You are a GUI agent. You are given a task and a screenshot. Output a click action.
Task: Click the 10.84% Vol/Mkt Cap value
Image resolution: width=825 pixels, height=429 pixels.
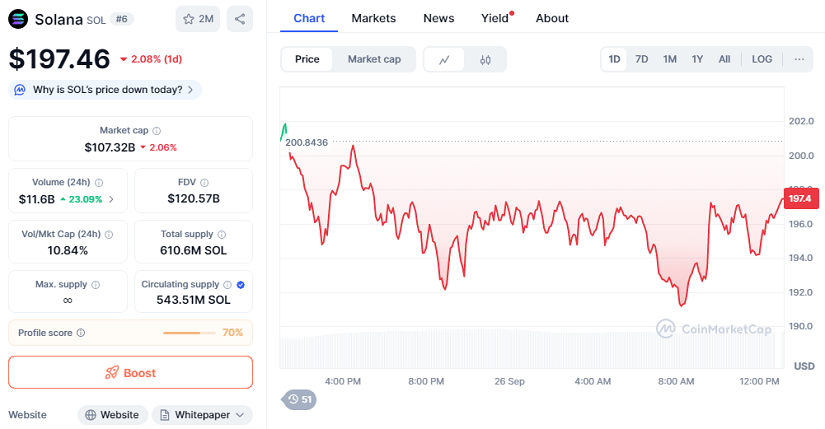click(68, 251)
